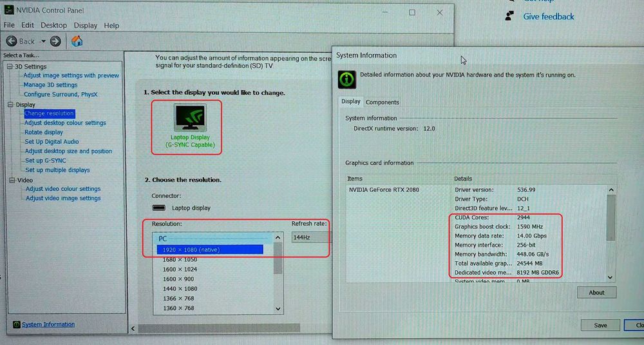Open the 144Hz refresh rate dropdown
Viewport: 644px width, 345px height.
click(311, 237)
